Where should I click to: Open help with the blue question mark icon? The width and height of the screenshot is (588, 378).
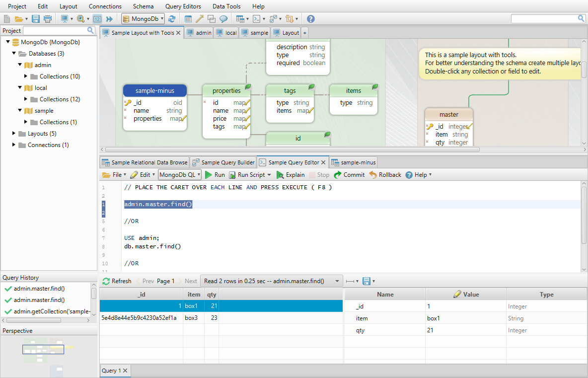(310, 19)
